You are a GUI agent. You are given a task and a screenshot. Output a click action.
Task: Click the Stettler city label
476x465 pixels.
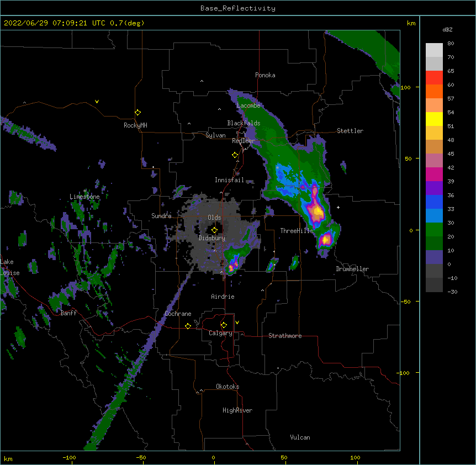(x=350, y=131)
